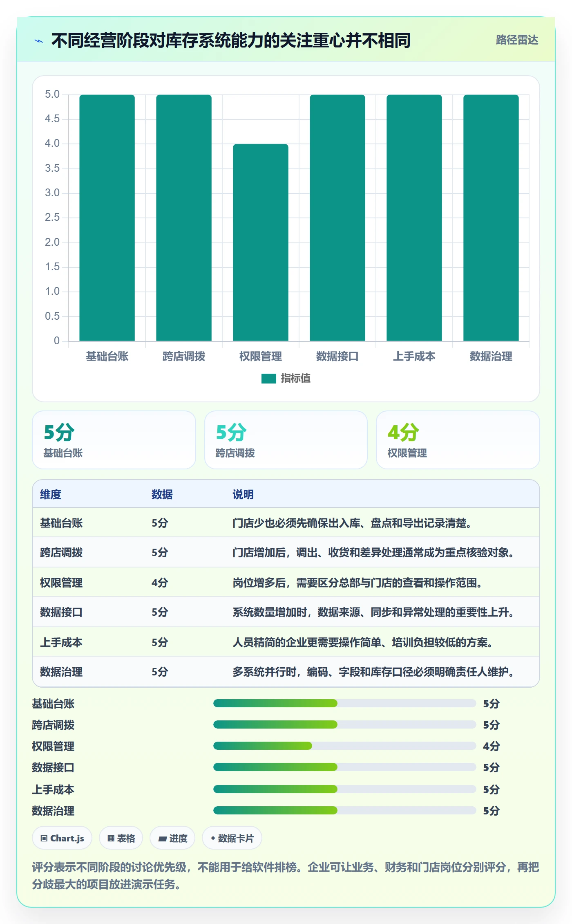Click the main title heading text
This screenshot has height=924, width=572.
231,41
